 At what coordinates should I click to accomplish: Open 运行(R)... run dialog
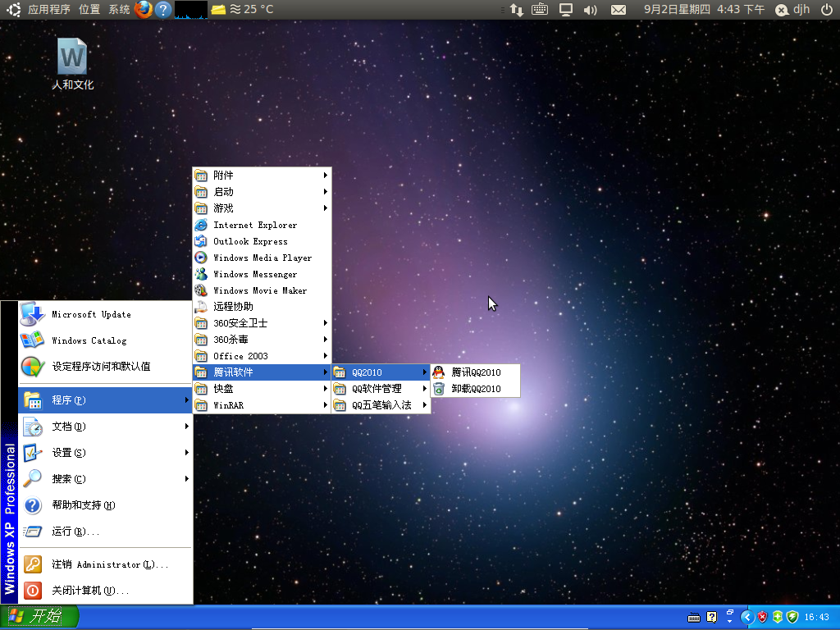click(x=105, y=532)
